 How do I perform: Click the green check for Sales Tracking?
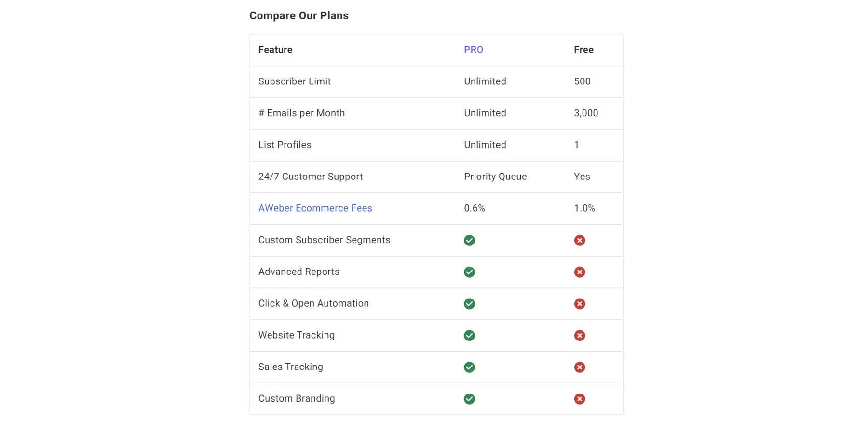click(x=469, y=367)
